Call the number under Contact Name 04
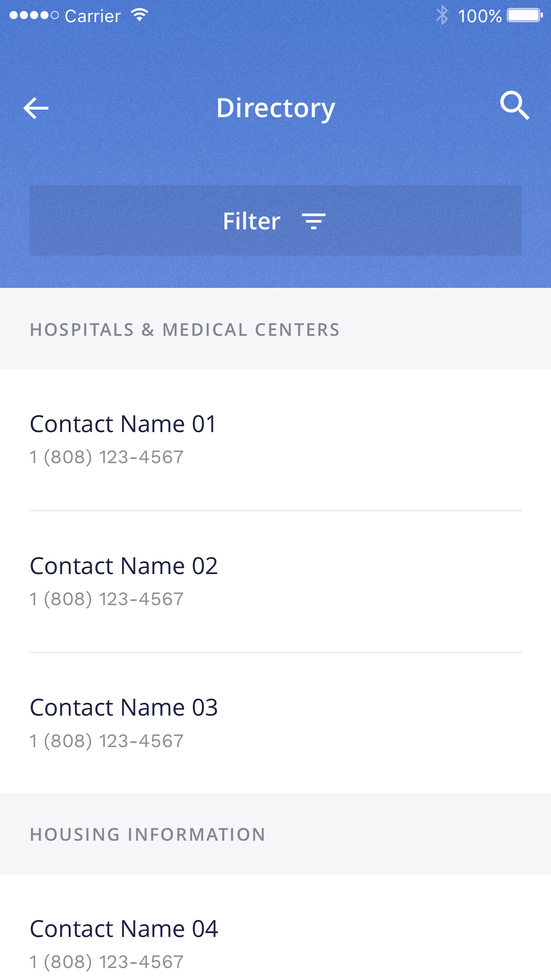The height and width of the screenshot is (980, 551). click(x=106, y=962)
